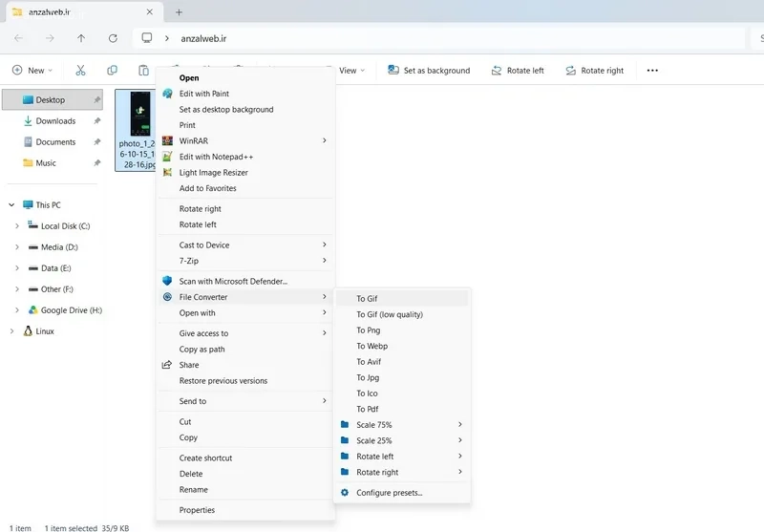Open the Cast to Device submenu
This screenshot has width=764, height=532.
pyautogui.click(x=245, y=245)
